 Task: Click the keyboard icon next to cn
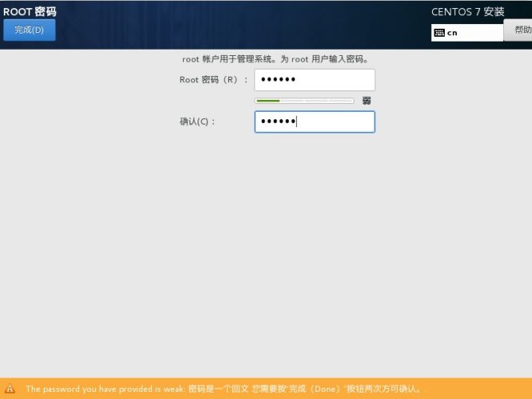pyautogui.click(x=439, y=33)
